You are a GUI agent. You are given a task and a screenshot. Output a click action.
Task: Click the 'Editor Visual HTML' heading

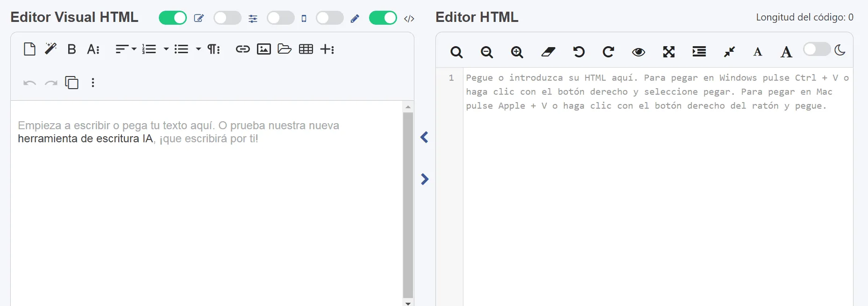(x=74, y=17)
